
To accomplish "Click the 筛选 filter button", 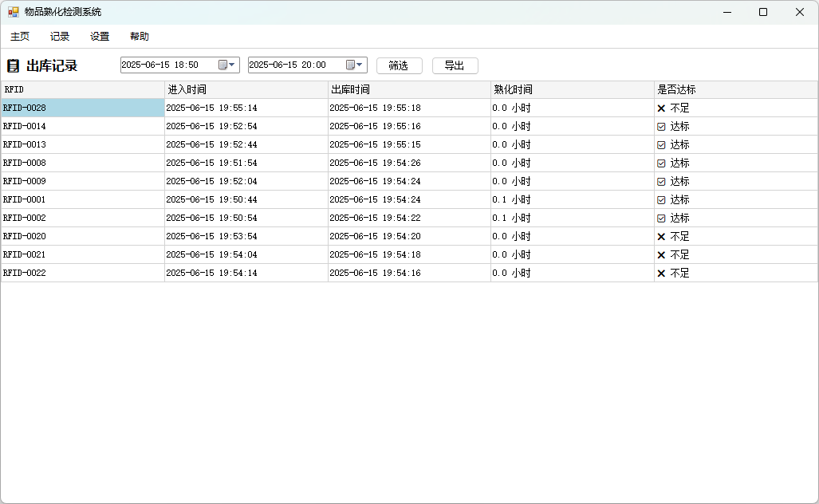I will click(x=399, y=65).
